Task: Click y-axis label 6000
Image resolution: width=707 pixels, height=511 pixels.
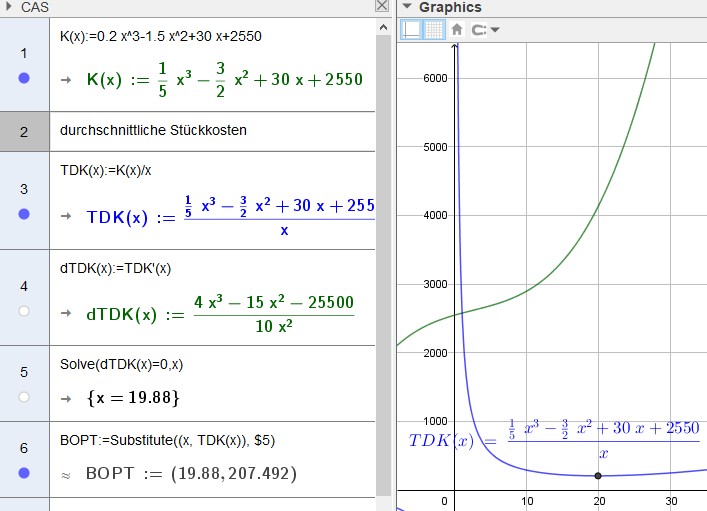Action: tap(435, 78)
